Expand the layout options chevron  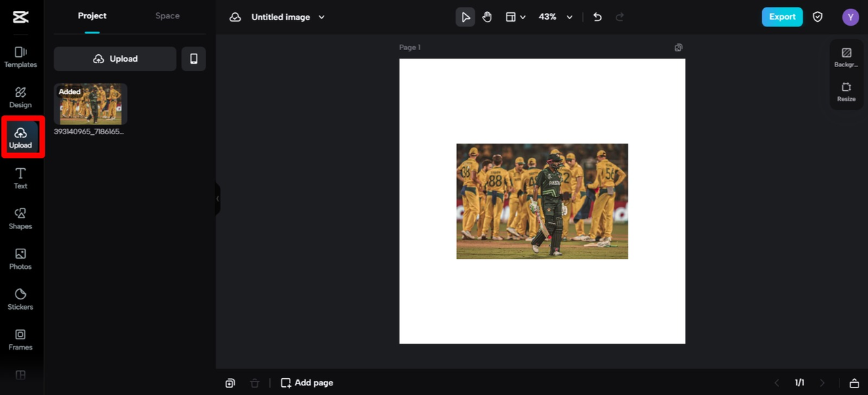523,17
